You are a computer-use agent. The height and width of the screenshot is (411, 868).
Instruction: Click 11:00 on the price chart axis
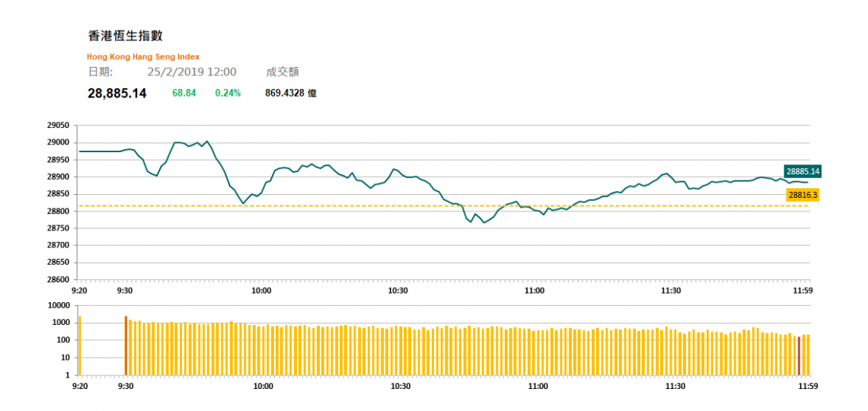534,290
